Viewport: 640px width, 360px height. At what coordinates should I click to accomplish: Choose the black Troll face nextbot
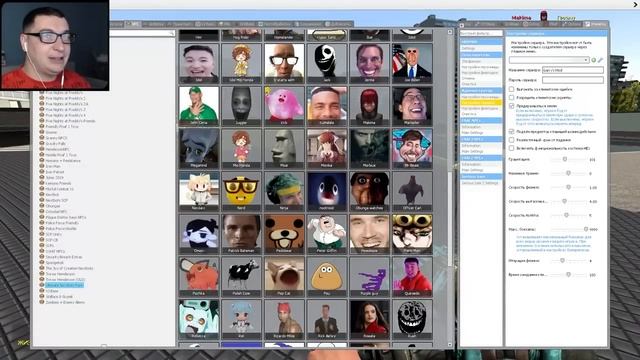pos(412,319)
